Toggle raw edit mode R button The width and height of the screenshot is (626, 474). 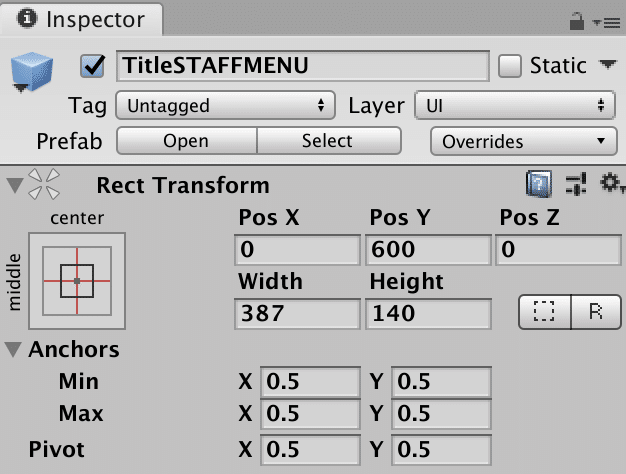click(x=597, y=311)
